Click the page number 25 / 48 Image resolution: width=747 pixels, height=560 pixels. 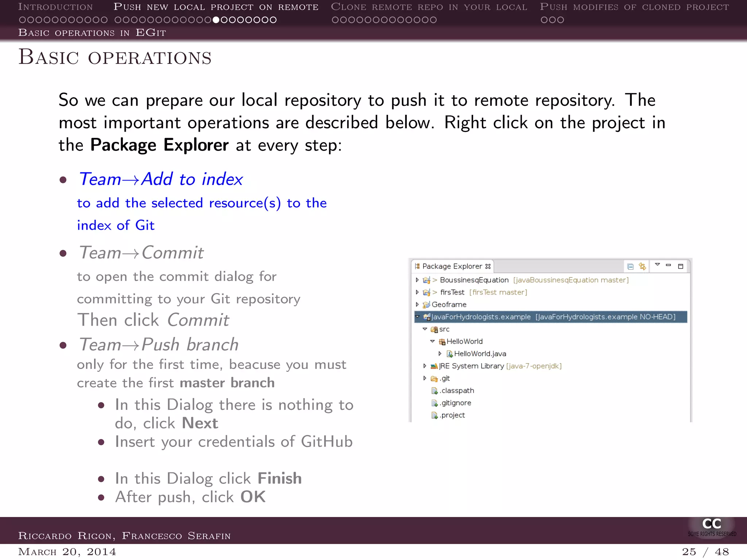point(705,552)
